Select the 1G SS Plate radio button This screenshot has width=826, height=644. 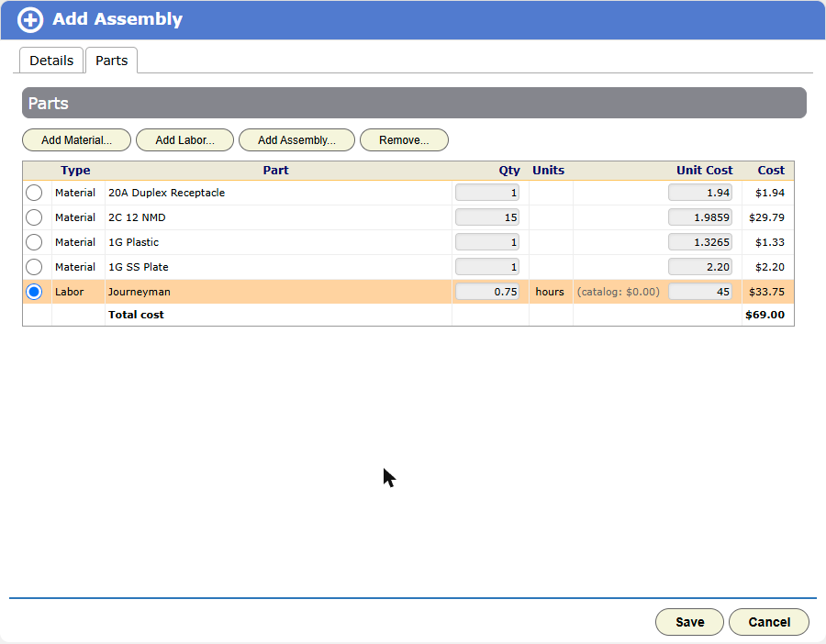tap(34, 267)
